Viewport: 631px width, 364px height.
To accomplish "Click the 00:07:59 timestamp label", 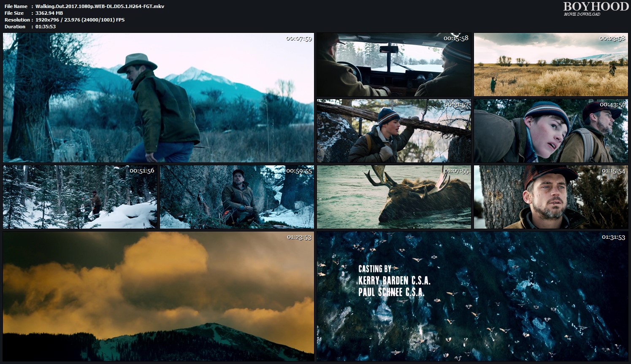I will (x=299, y=39).
